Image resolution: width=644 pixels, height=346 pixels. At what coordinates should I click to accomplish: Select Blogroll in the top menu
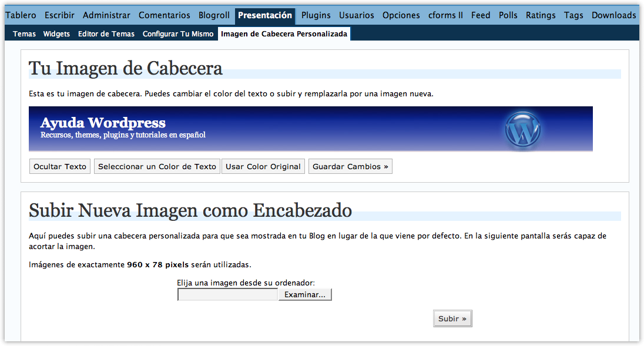214,15
